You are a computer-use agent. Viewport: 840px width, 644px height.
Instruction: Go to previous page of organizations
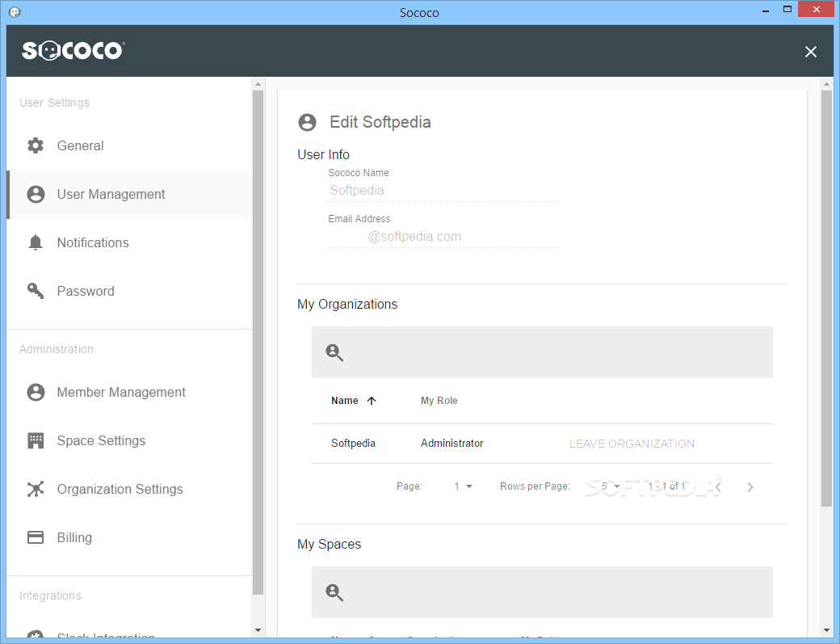point(718,487)
